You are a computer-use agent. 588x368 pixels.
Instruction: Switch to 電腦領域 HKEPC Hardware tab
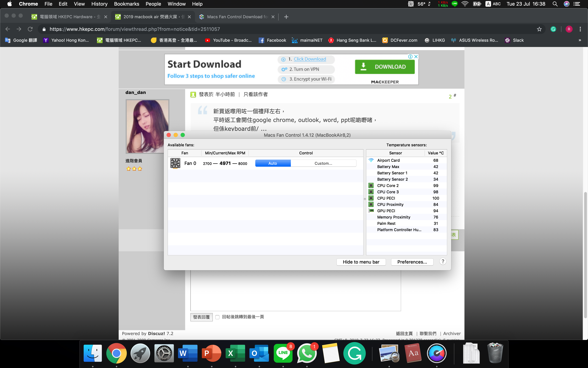[x=69, y=16]
